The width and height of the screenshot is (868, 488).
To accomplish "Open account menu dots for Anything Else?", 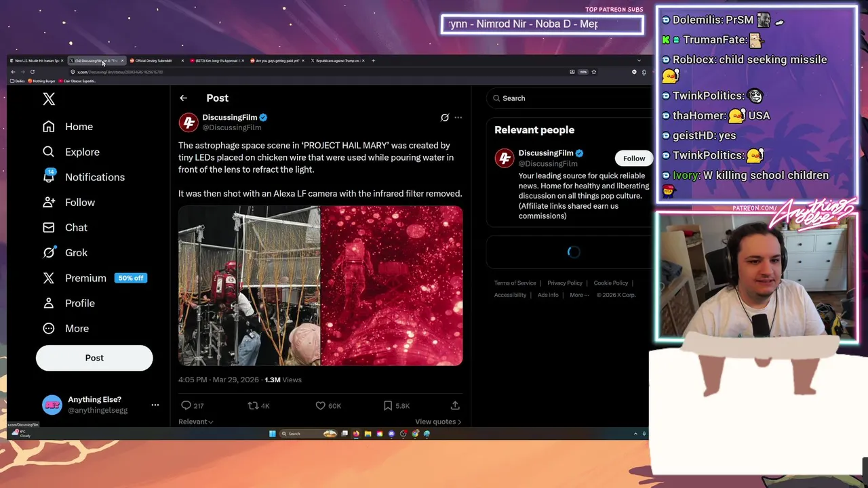I will [155, 405].
